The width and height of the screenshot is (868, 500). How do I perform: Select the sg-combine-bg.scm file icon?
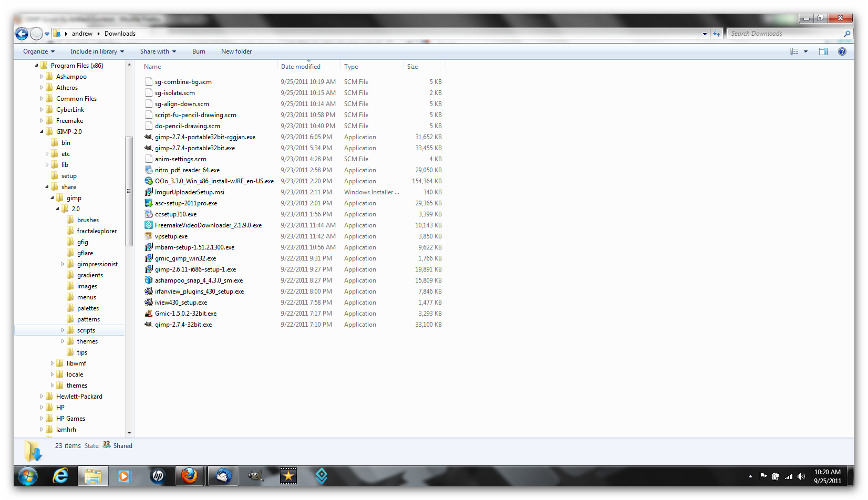pos(149,82)
